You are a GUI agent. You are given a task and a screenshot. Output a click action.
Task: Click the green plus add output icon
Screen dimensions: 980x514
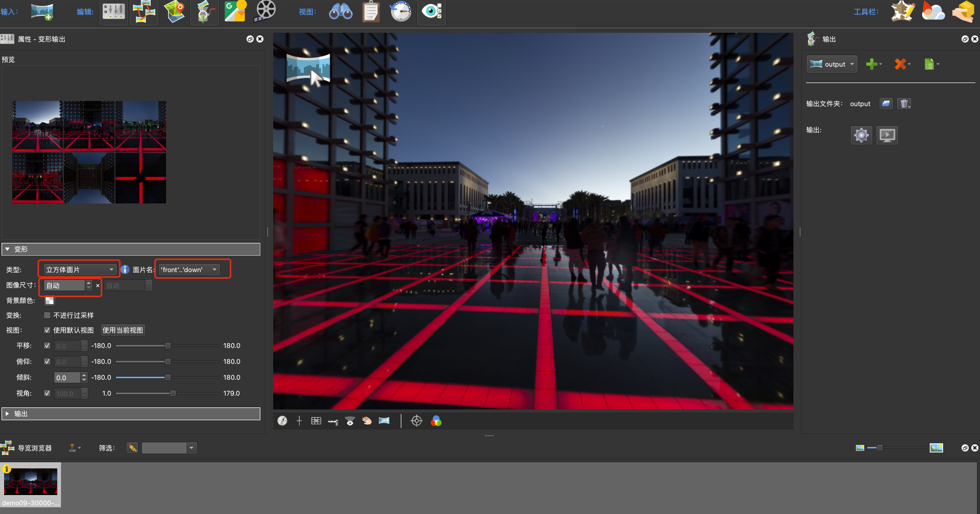[x=872, y=64]
